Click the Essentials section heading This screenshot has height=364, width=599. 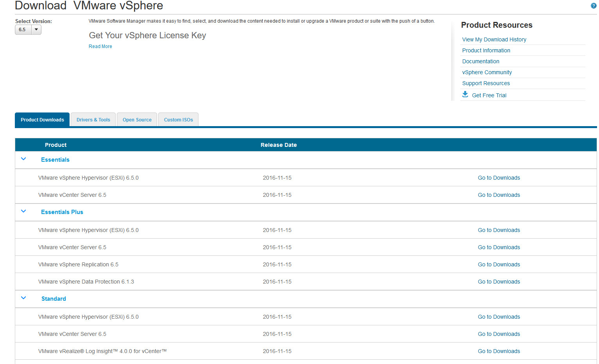tap(55, 160)
